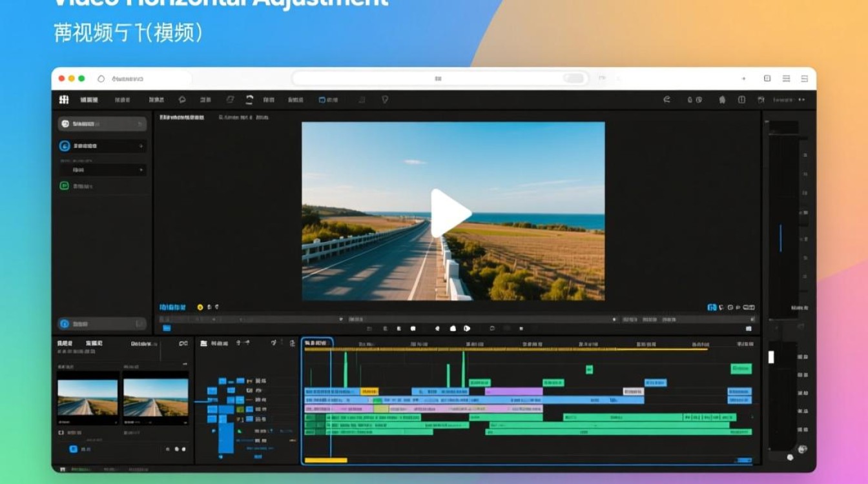Select the purple clip on the upper blue track
This screenshot has width=868, height=484.
(514, 392)
